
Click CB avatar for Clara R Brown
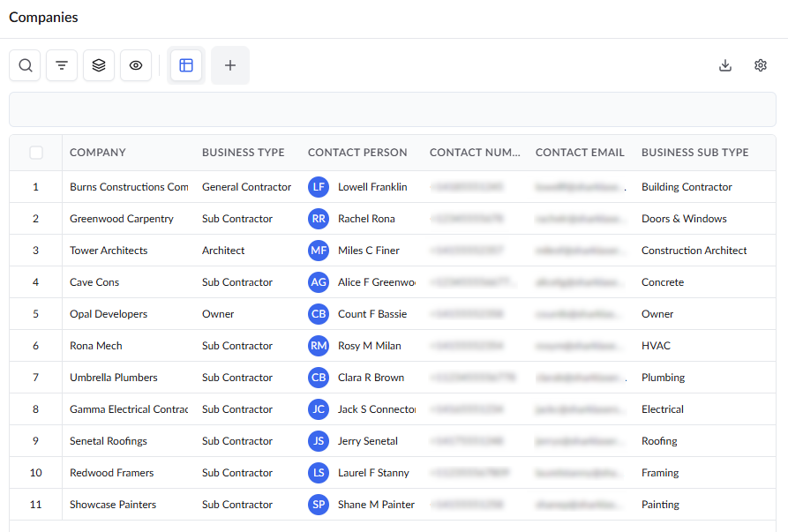coord(319,378)
